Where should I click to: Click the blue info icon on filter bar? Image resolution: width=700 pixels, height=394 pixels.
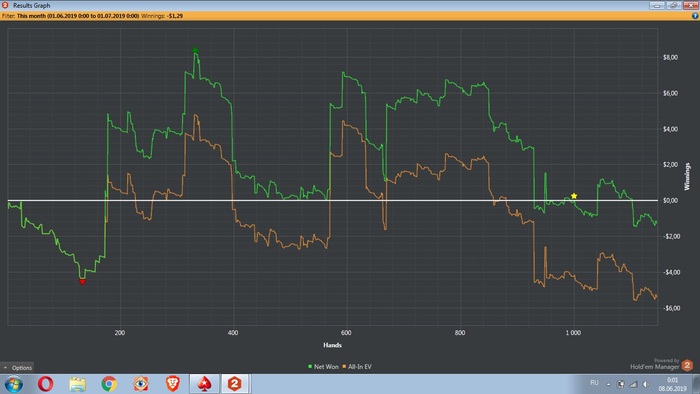(x=695, y=16)
